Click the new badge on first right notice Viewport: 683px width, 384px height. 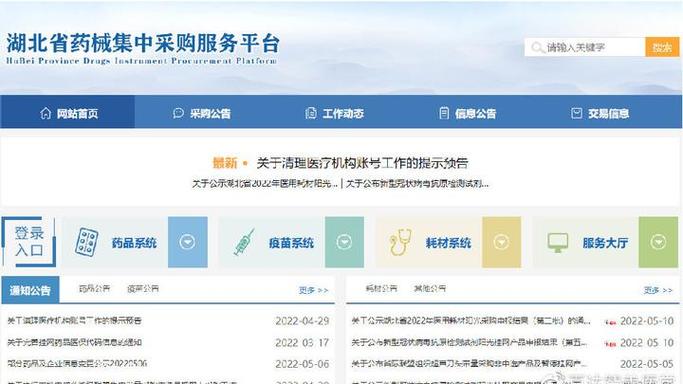click(611, 322)
